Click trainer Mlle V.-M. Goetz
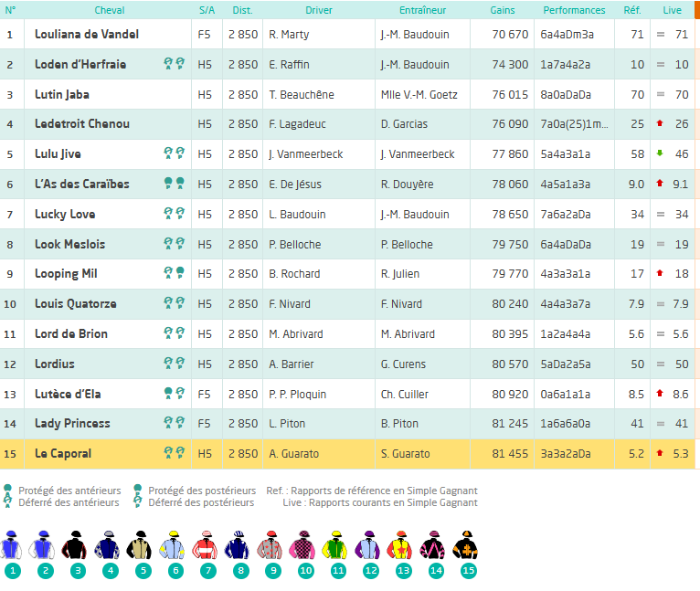The height and width of the screenshot is (591, 700). [419, 95]
